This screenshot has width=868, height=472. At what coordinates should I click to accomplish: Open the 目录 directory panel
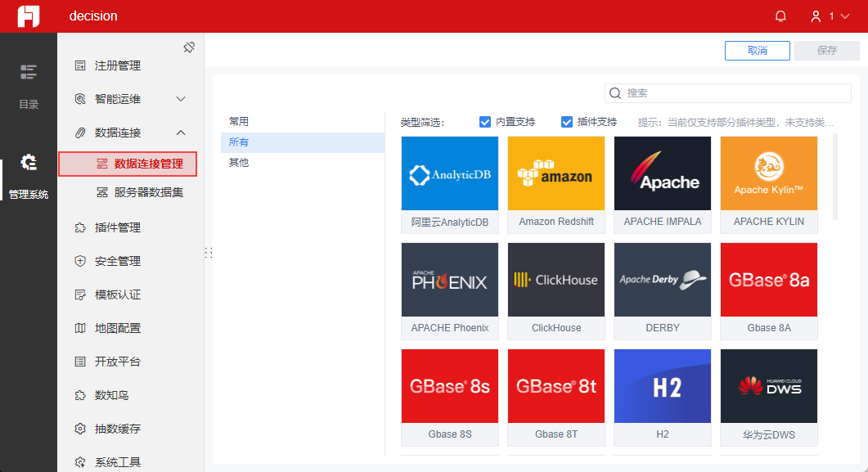click(29, 87)
